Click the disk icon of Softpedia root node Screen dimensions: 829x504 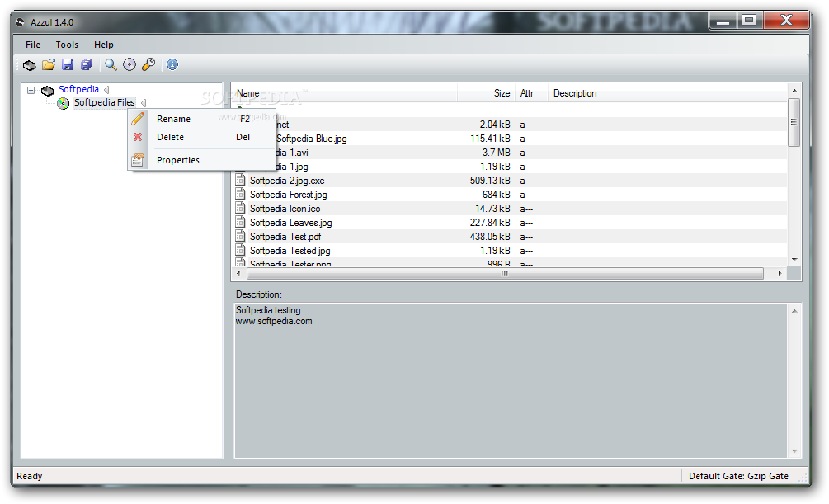48,91
